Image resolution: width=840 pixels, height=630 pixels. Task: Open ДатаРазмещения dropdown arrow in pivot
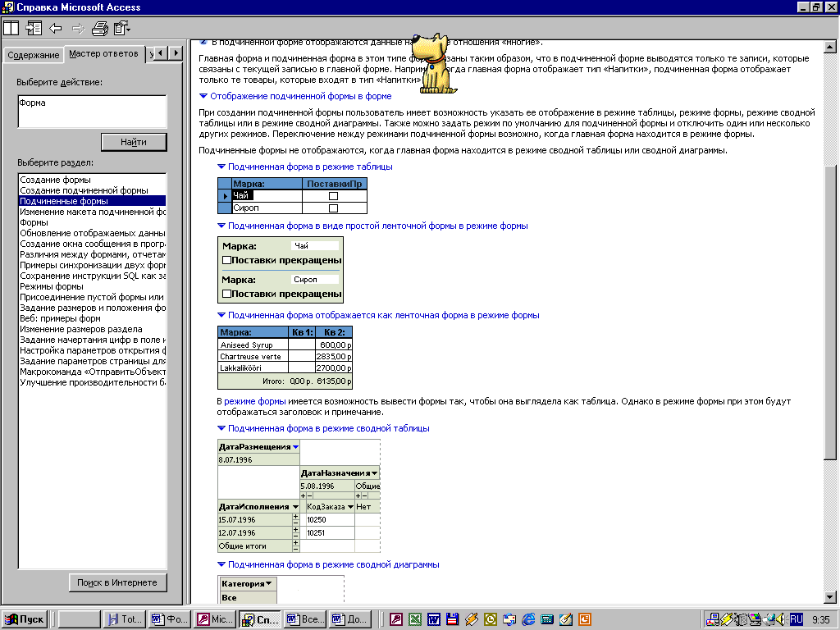click(295, 447)
